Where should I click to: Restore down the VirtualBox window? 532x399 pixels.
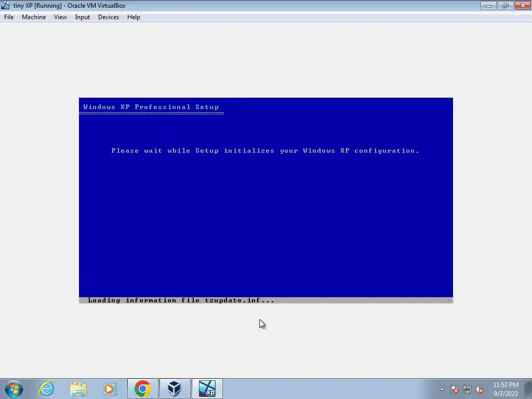tap(506, 5)
